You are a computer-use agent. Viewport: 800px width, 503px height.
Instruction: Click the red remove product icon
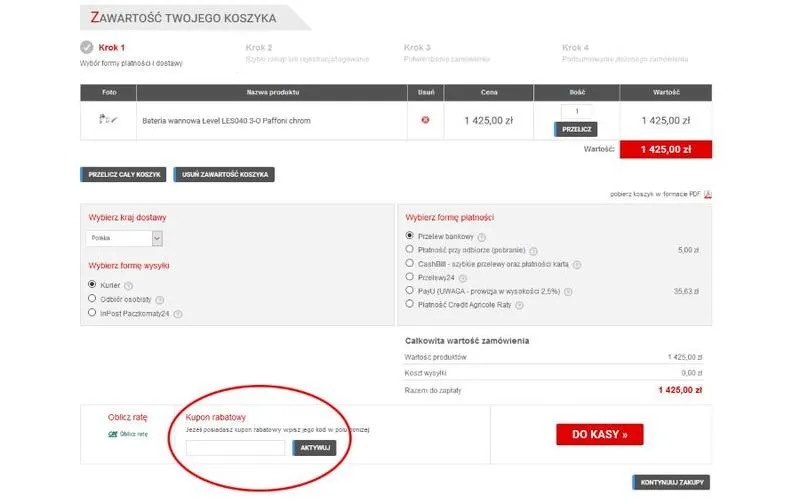point(425,120)
